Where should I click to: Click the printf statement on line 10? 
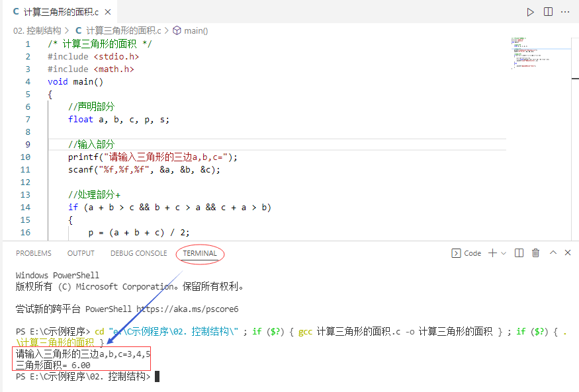pos(152,157)
